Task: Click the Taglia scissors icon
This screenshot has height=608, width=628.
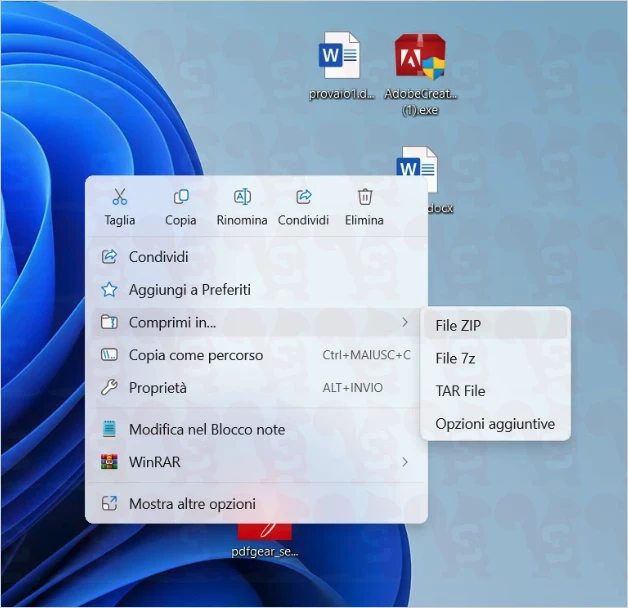Action: coord(120,197)
